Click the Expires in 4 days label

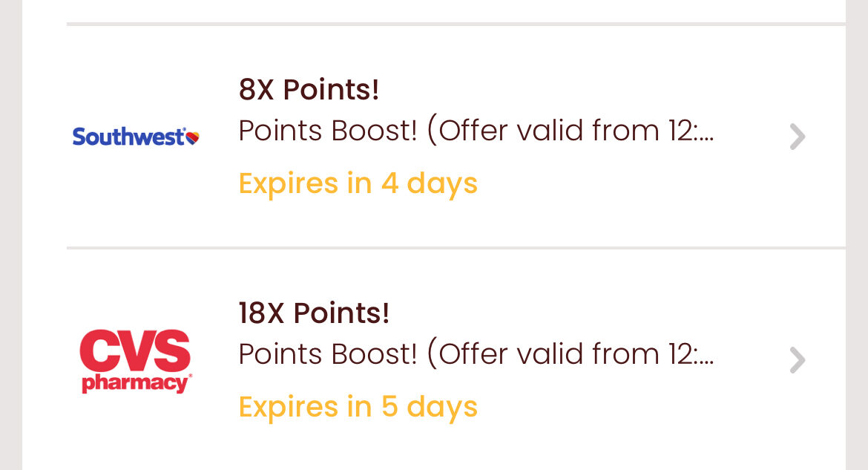coord(358,183)
